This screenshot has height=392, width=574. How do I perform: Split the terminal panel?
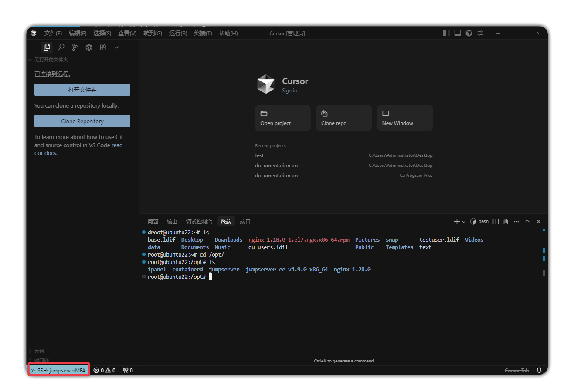point(496,222)
